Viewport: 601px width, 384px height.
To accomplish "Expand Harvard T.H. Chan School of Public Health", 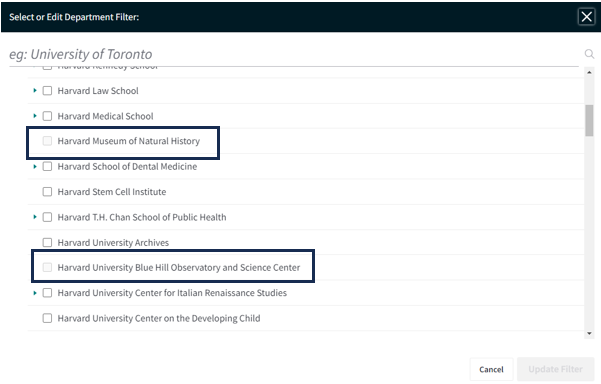I will click(35, 217).
